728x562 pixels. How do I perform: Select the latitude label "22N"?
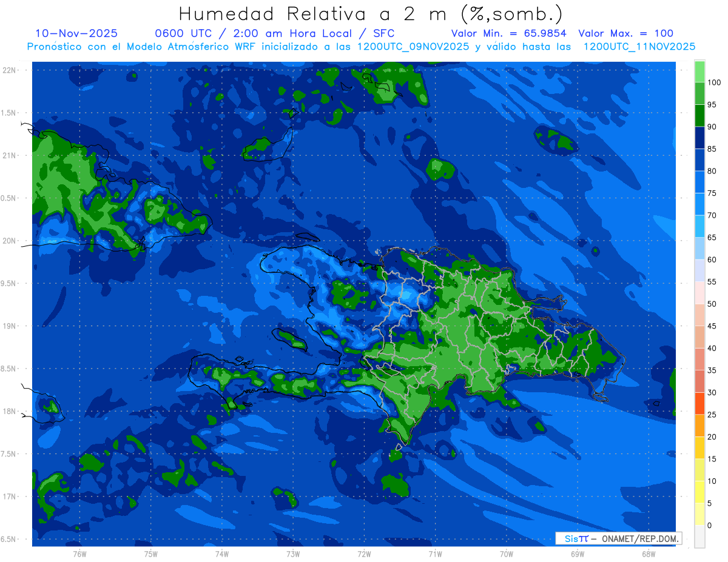point(10,70)
